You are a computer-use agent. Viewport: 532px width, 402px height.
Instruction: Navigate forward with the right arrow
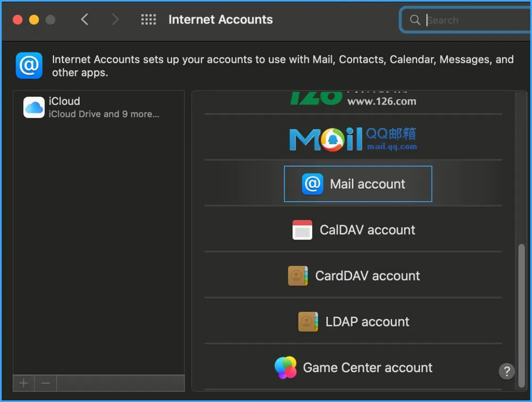point(115,19)
